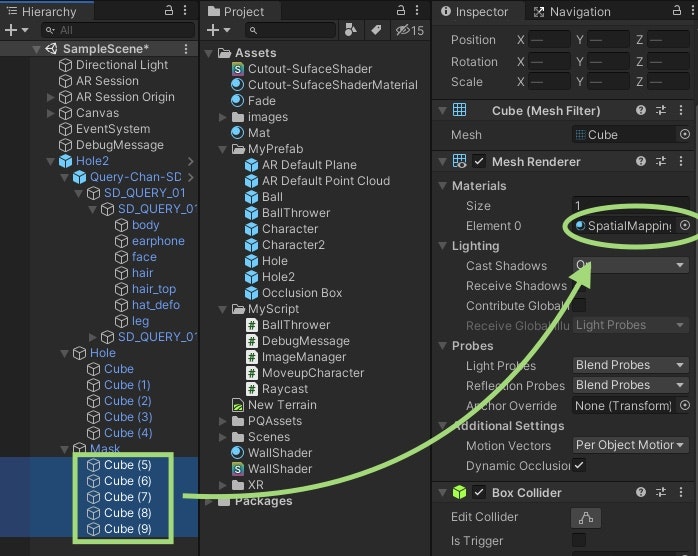Open Project create plus dropdown
698x556 pixels.
(219, 30)
